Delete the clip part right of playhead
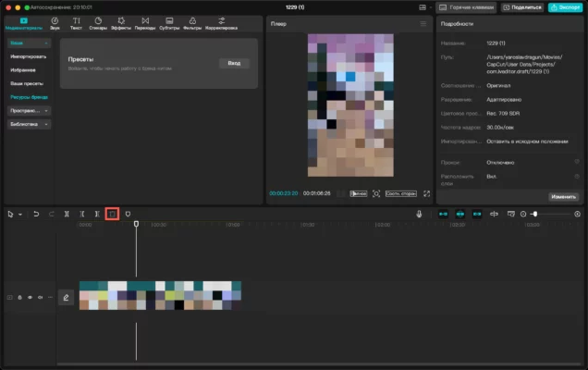The image size is (588, 370). click(x=97, y=214)
